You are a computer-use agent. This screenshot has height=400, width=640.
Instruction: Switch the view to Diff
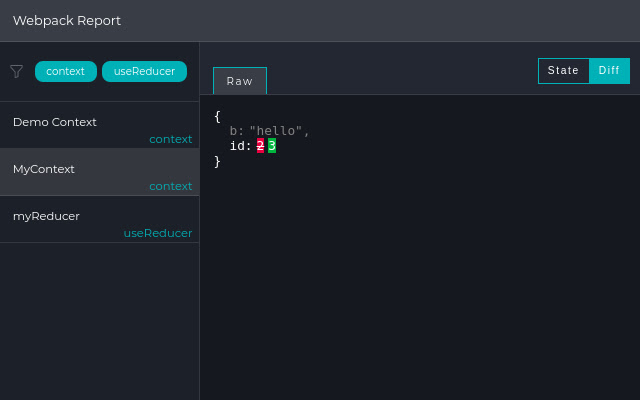point(609,71)
